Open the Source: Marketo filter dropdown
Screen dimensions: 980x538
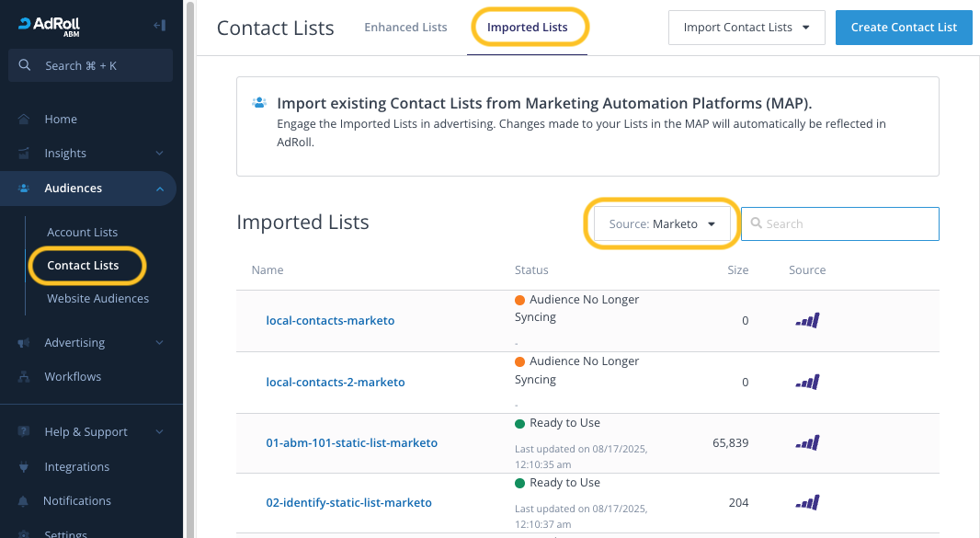pyautogui.click(x=662, y=223)
